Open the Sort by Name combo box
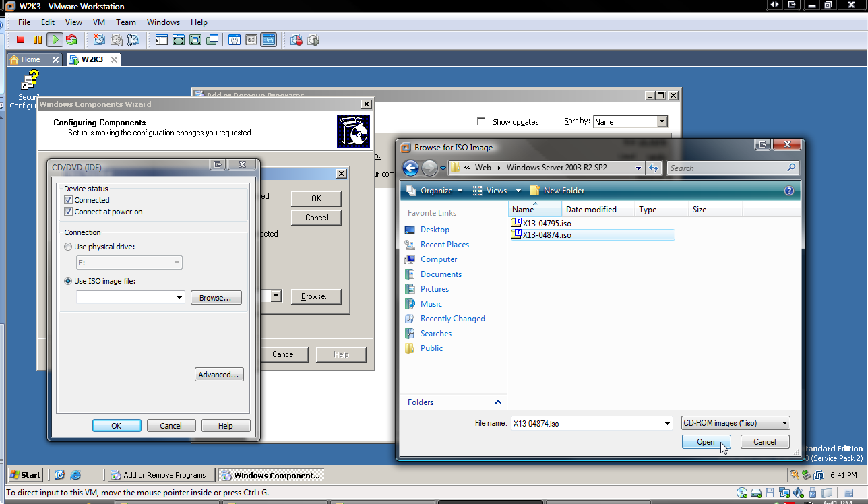 click(x=630, y=122)
